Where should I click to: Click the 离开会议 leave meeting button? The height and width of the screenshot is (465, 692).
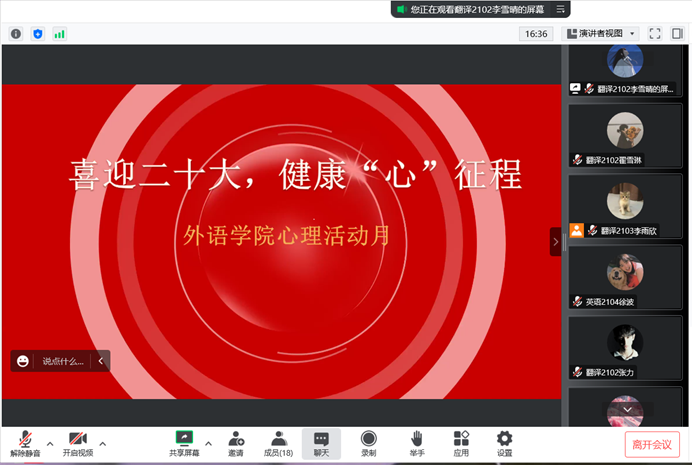[x=653, y=444]
